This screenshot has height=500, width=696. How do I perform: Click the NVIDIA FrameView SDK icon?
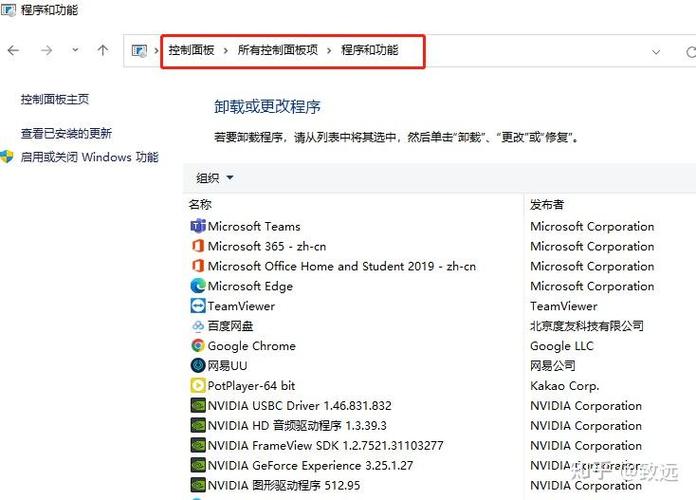(x=198, y=445)
